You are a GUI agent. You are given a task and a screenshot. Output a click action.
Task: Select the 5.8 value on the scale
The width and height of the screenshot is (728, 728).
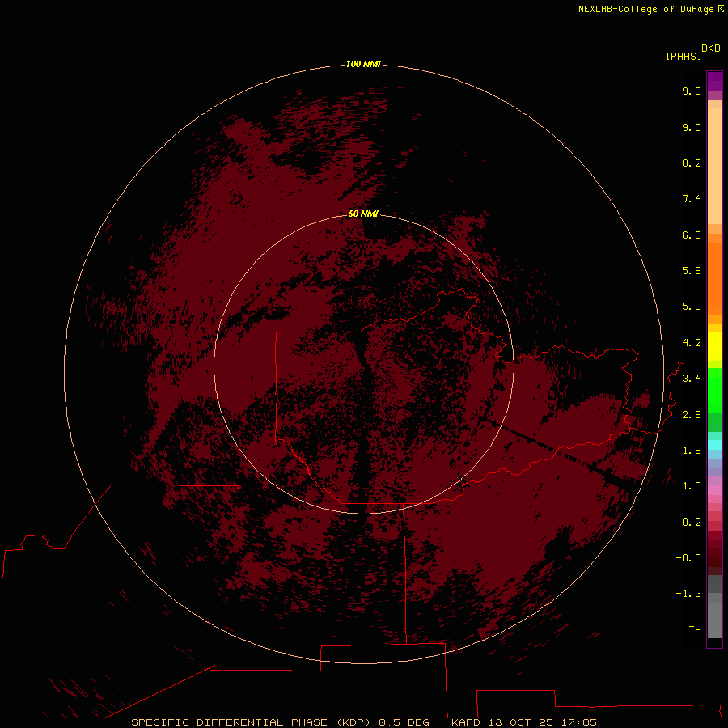(x=692, y=271)
